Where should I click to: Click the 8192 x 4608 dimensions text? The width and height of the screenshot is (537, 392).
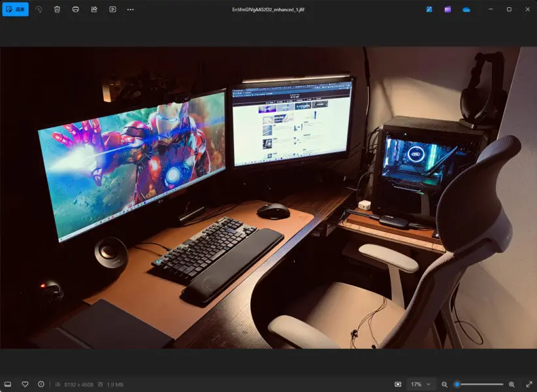(x=79, y=384)
